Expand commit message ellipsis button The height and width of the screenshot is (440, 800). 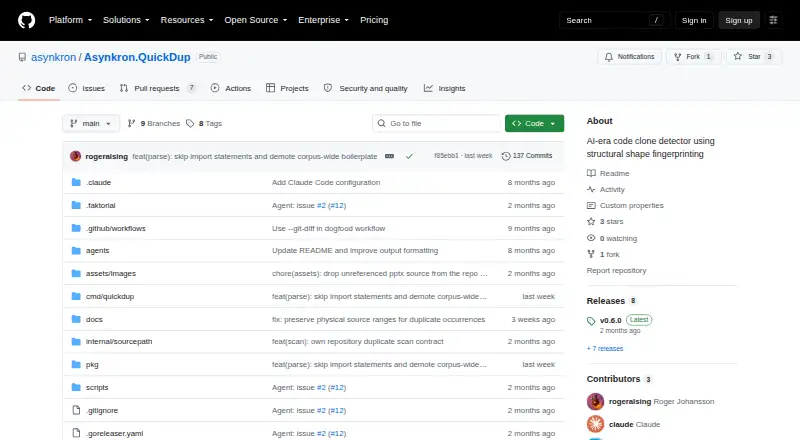point(389,156)
